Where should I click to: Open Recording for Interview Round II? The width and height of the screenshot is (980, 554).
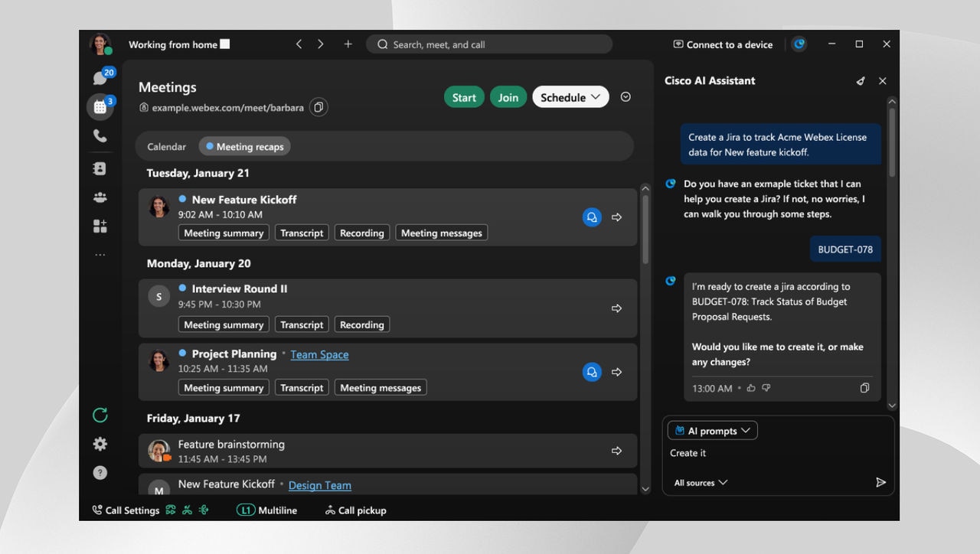tap(362, 324)
